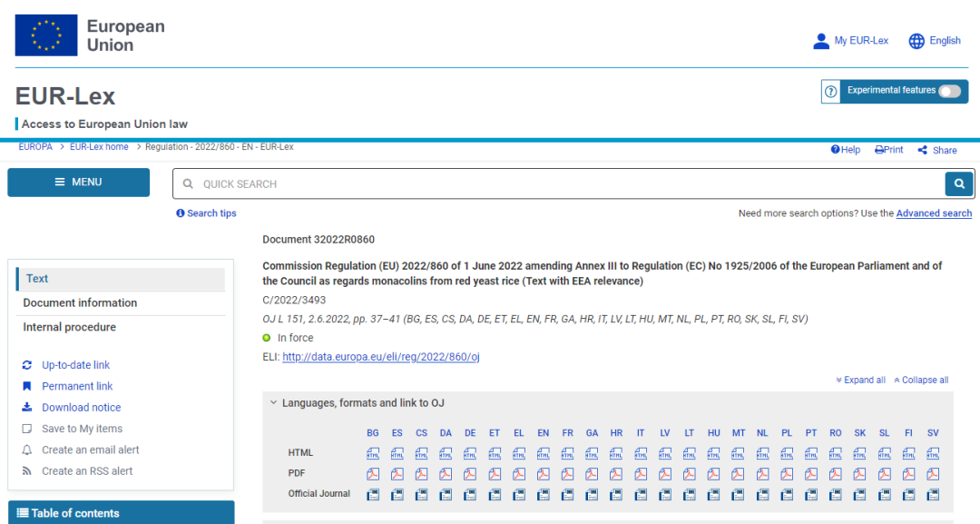Open the Polish (PL) HTML icon
The height and width of the screenshot is (524, 980).
tap(787, 453)
